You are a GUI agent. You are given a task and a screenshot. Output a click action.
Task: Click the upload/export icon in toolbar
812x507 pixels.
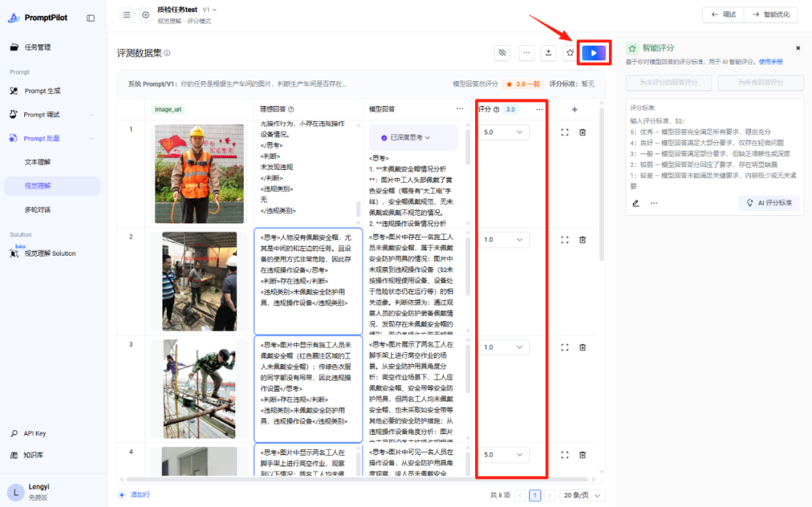pyautogui.click(x=548, y=53)
